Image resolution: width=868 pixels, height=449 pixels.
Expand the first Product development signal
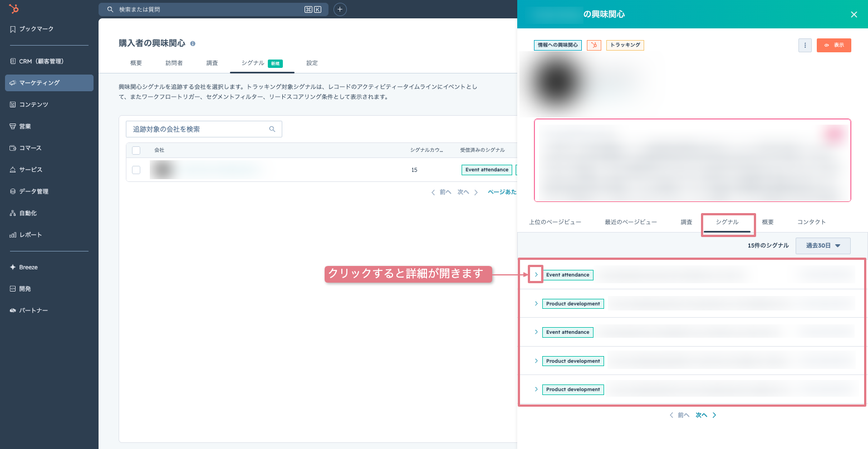pyautogui.click(x=536, y=304)
